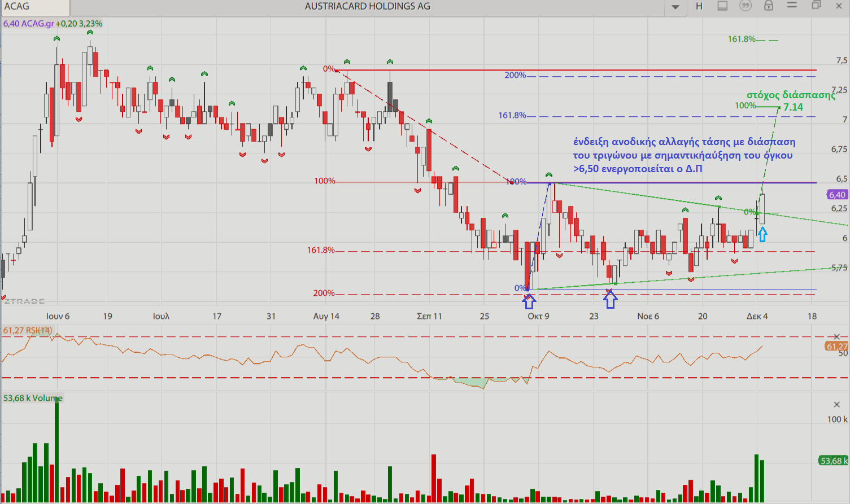Click the ACAG symbol field
The height and width of the screenshot is (504, 850).
coord(35,7)
